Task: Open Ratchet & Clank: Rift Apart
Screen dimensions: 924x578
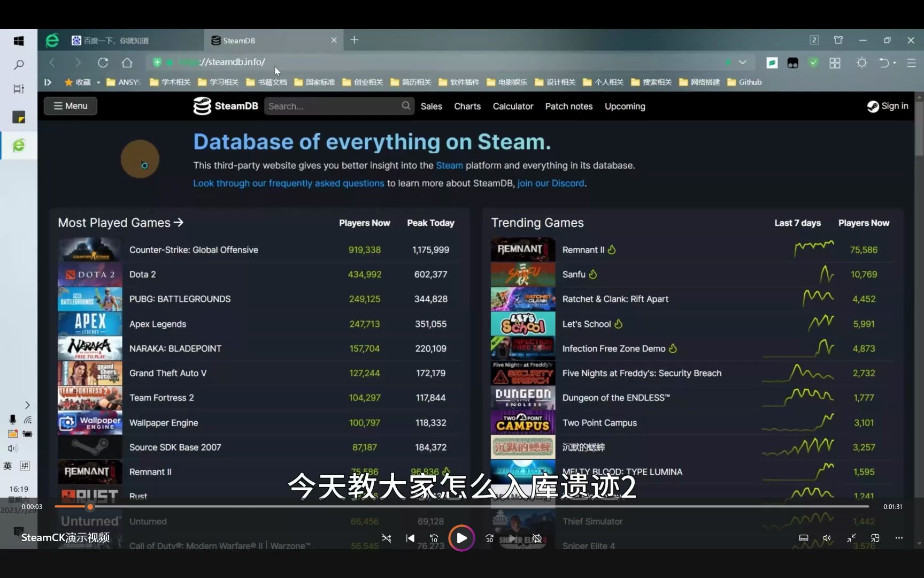Action: coord(615,299)
